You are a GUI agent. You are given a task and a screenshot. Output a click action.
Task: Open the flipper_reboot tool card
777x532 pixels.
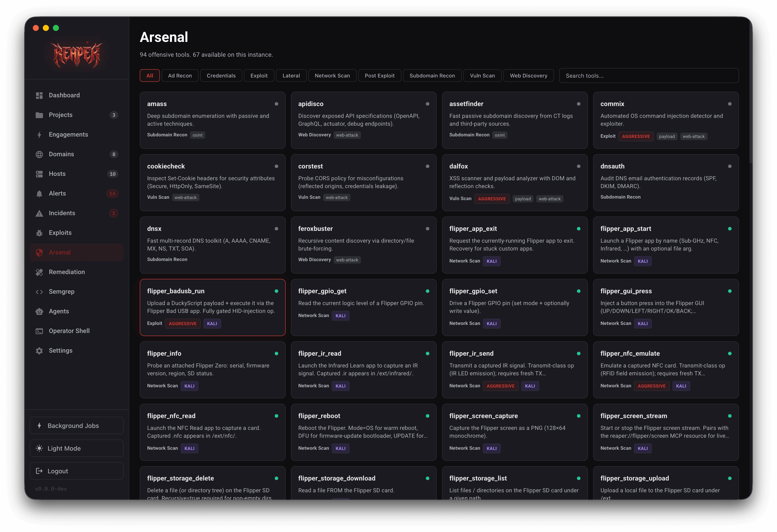pyautogui.click(x=363, y=432)
